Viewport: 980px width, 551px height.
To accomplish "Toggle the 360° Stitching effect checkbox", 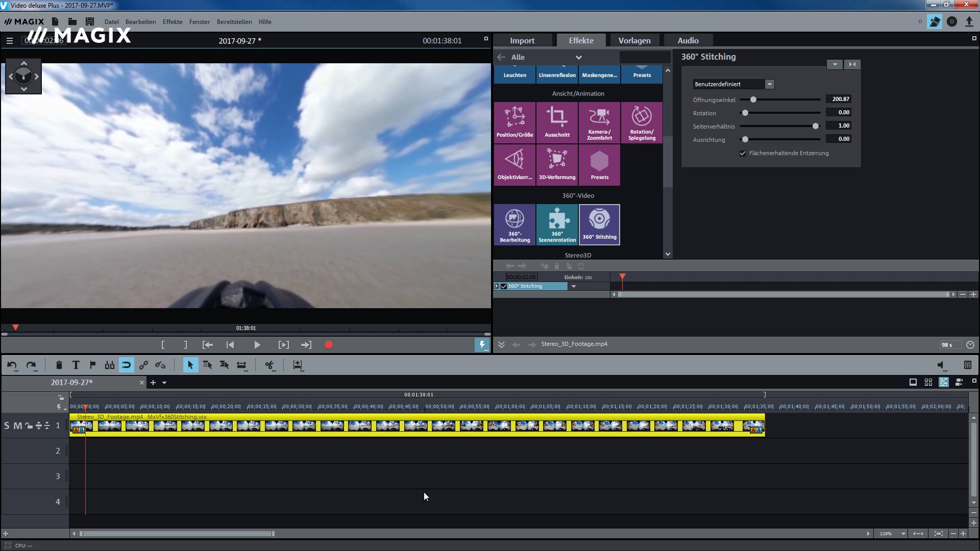I will 504,286.
